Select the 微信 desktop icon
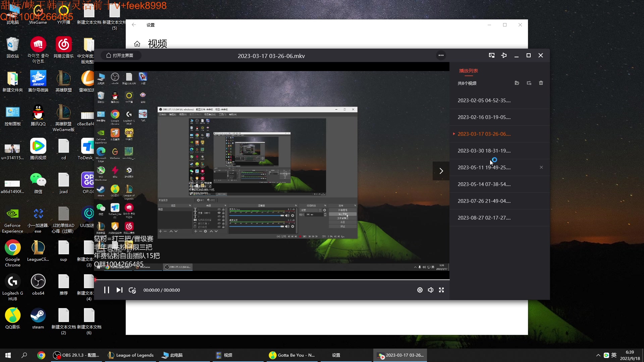Viewport: 644px width, 362px height. [x=38, y=183]
